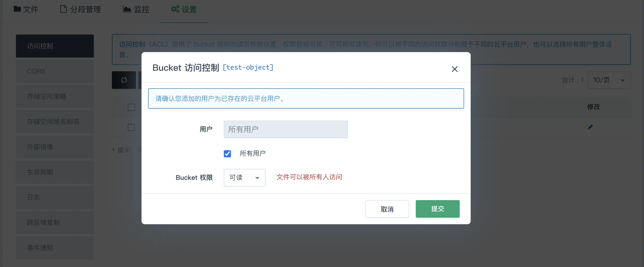Select 访问控制 in the sidebar

pos(55,46)
